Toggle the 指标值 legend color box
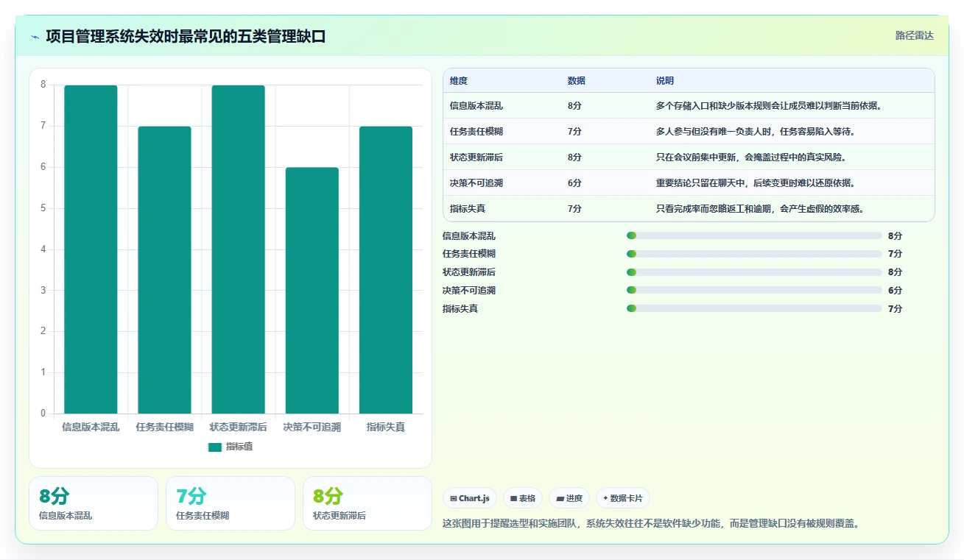The height and width of the screenshot is (560, 964). [x=214, y=447]
